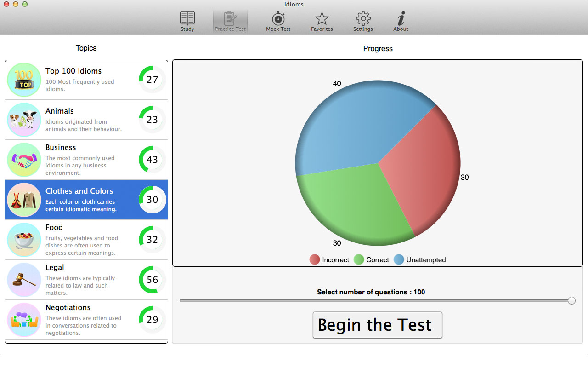Click the Legal gavel icon

coord(24,280)
